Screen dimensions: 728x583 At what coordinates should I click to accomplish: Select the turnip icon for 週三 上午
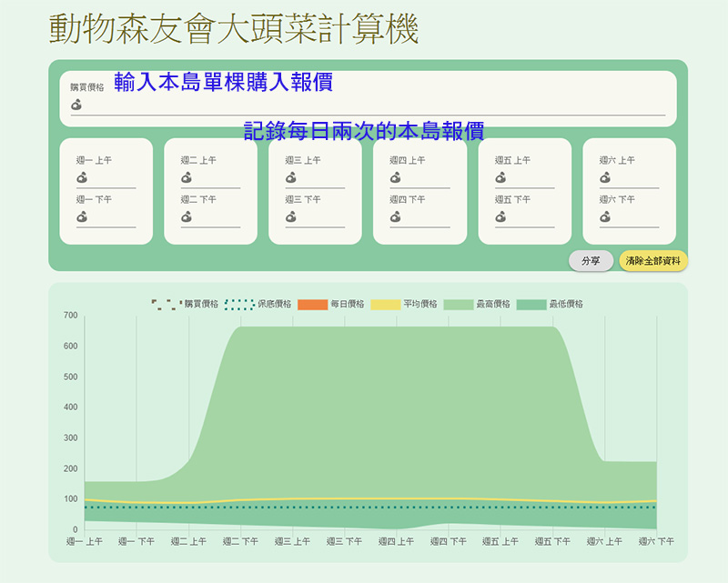(x=291, y=177)
